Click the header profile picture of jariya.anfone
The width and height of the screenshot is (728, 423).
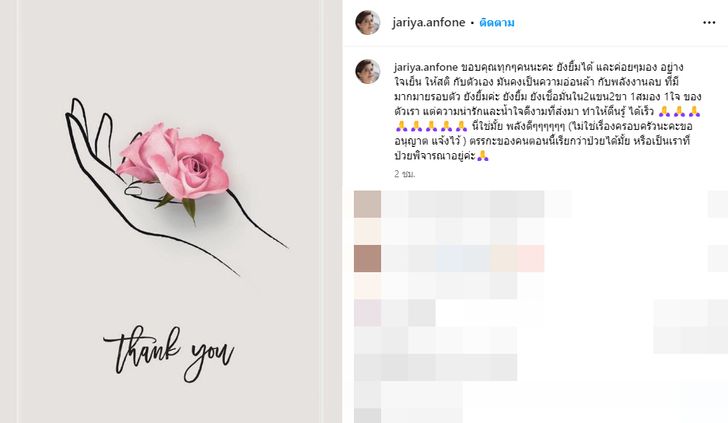(x=368, y=22)
